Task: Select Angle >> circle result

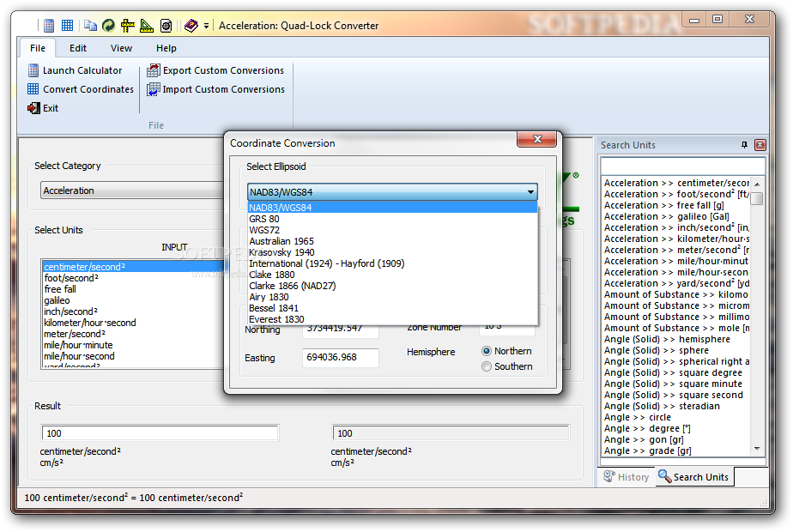Action: (x=676, y=417)
